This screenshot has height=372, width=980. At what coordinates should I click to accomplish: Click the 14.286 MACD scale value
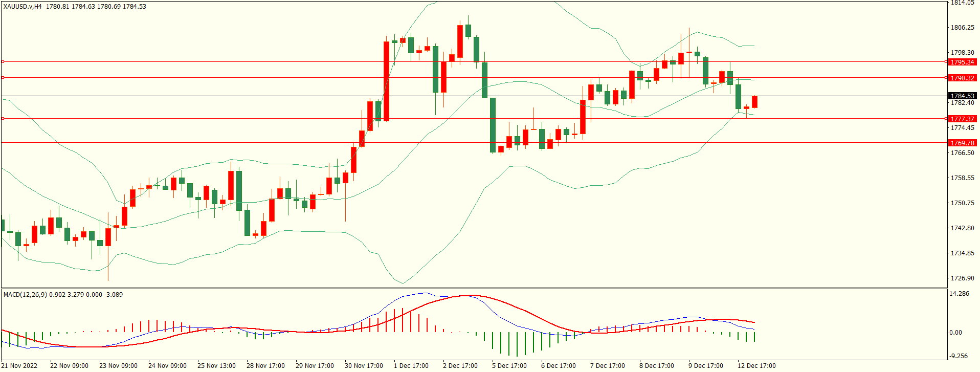(959, 294)
